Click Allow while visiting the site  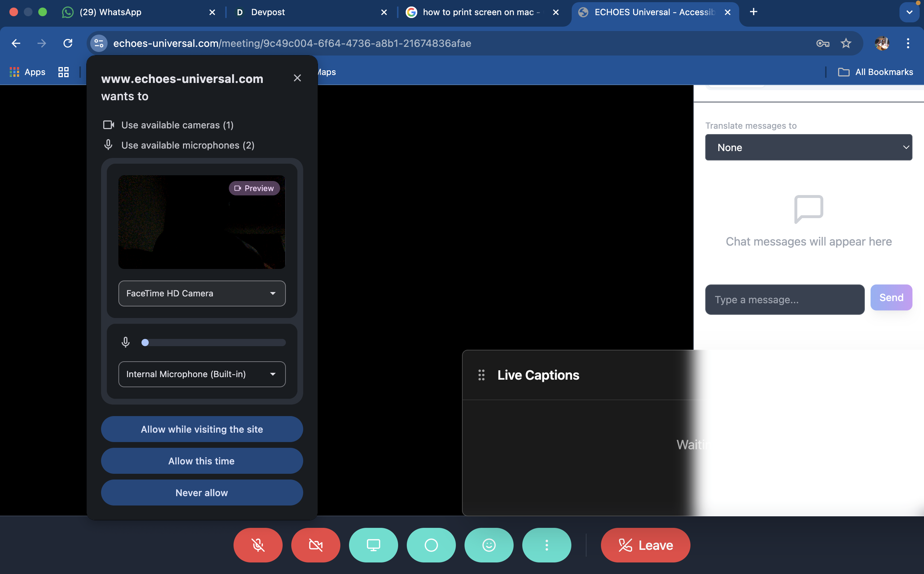(x=202, y=429)
